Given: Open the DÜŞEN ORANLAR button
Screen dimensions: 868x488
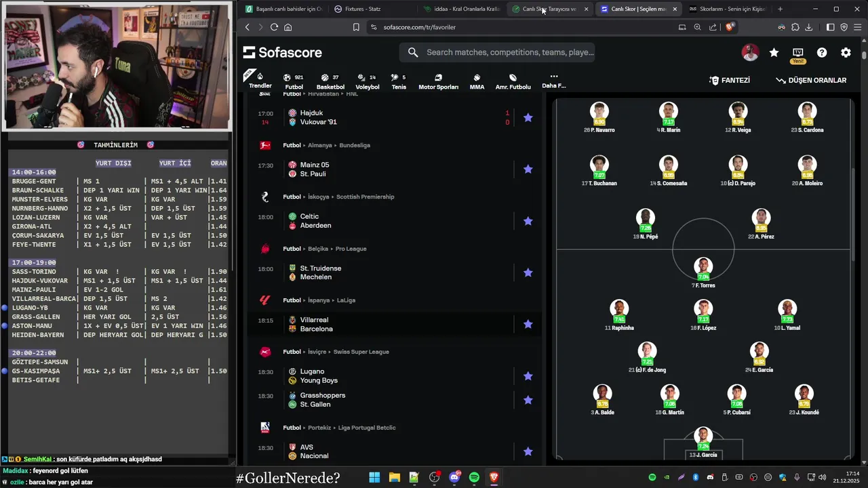Looking at the screenshot, I should 811,80.
